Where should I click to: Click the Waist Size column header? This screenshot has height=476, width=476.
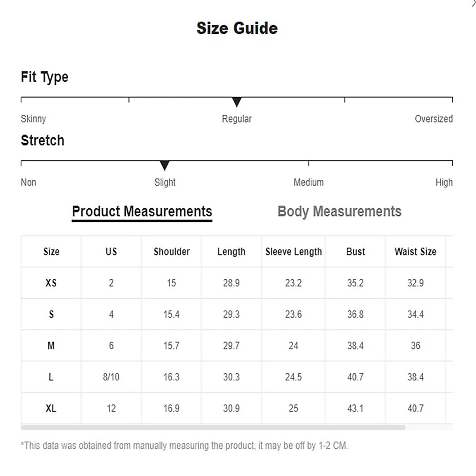coord(415,251)
